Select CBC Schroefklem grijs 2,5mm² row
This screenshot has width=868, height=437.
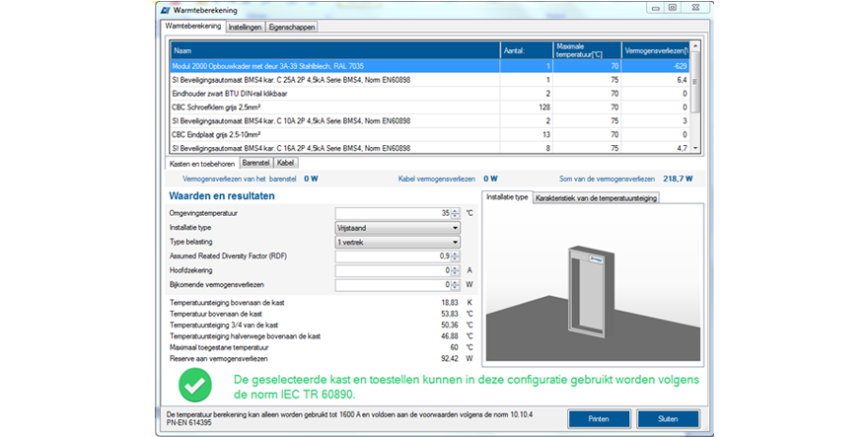(430, 107)
